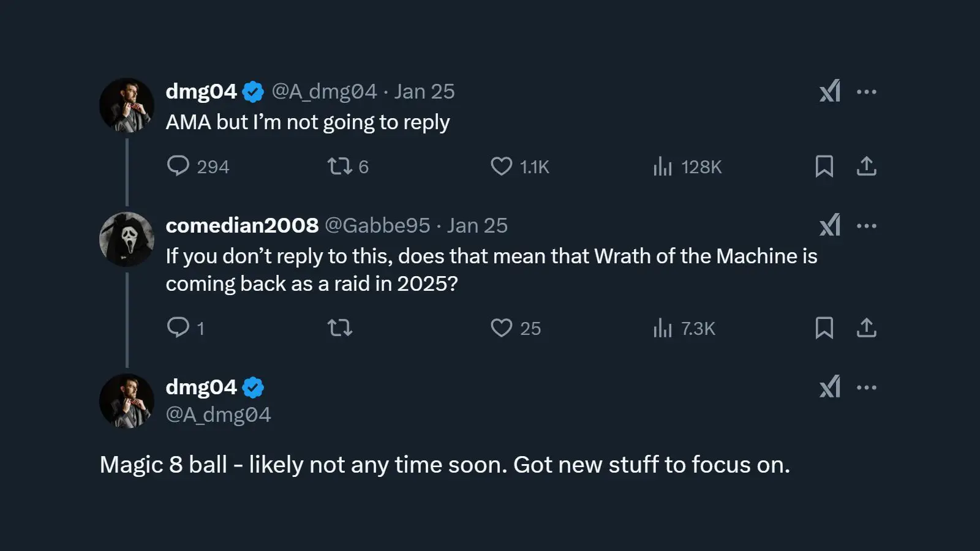Open dmg04's profile picture
This screenshot has height=551, width=980.
[127, 104]
